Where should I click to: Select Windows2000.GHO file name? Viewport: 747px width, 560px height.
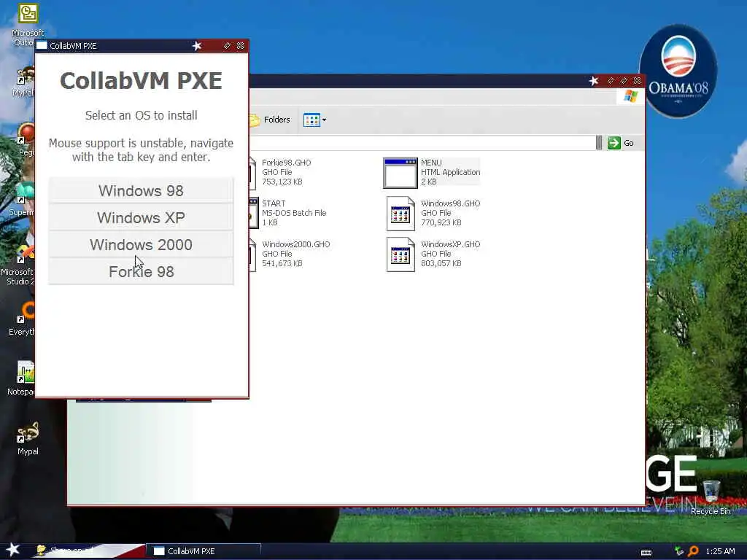pyautogui.click(x=296, y=244)
